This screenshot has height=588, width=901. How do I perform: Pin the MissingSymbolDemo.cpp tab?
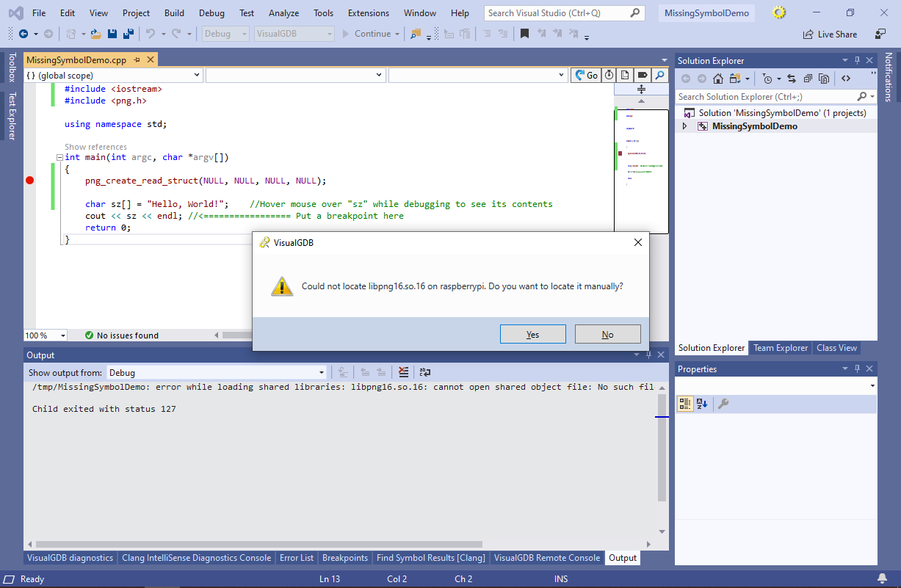tap(137, 60)
